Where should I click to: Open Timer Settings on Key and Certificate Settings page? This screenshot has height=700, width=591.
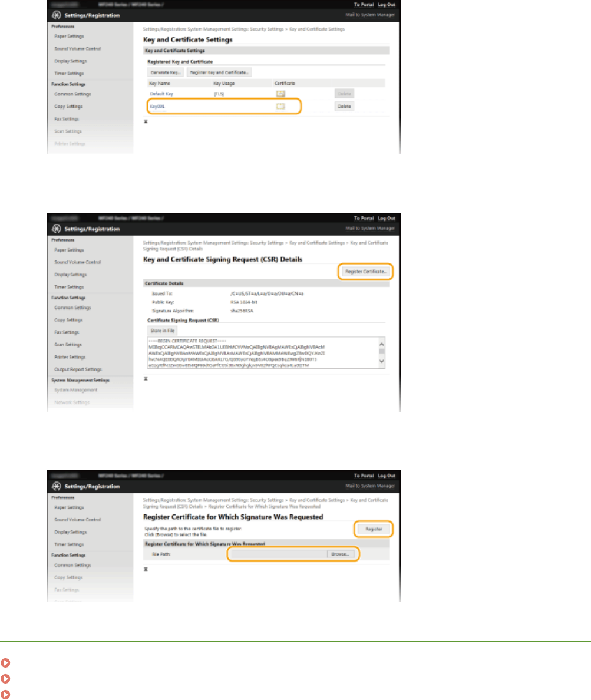69,74
